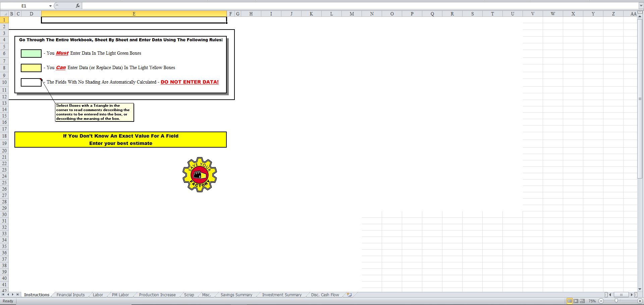Select the Instructions sheet tab

[x=37, y=295]
